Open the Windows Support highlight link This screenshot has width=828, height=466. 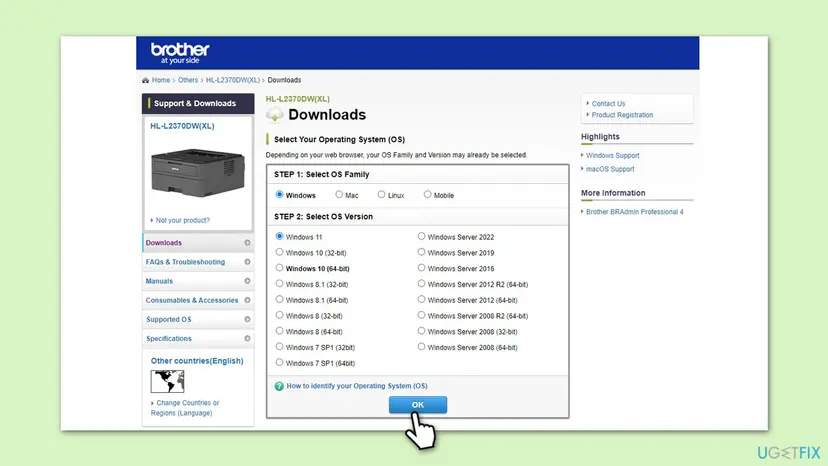[613, 155]
